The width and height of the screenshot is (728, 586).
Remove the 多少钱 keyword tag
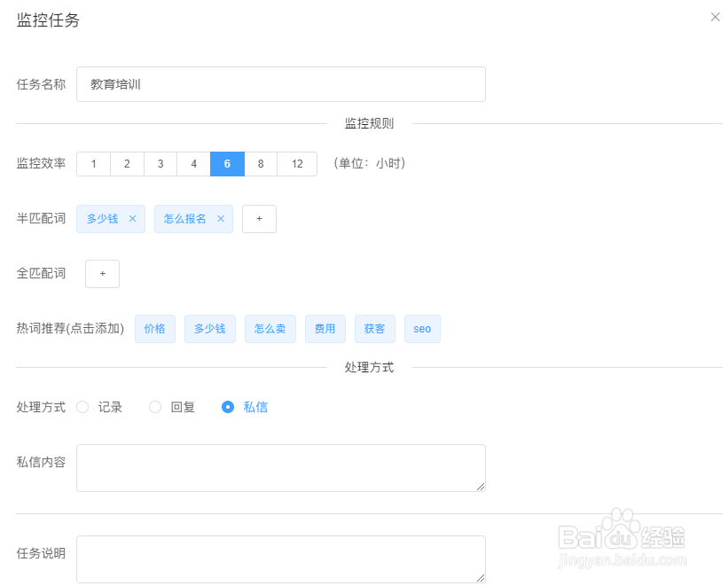[132, 219]
